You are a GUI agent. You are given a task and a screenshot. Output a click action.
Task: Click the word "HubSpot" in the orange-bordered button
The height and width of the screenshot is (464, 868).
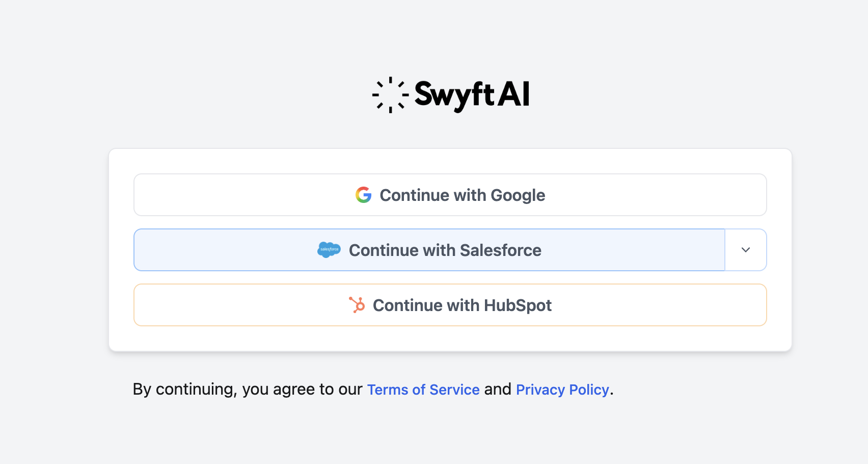click(518, 305)
